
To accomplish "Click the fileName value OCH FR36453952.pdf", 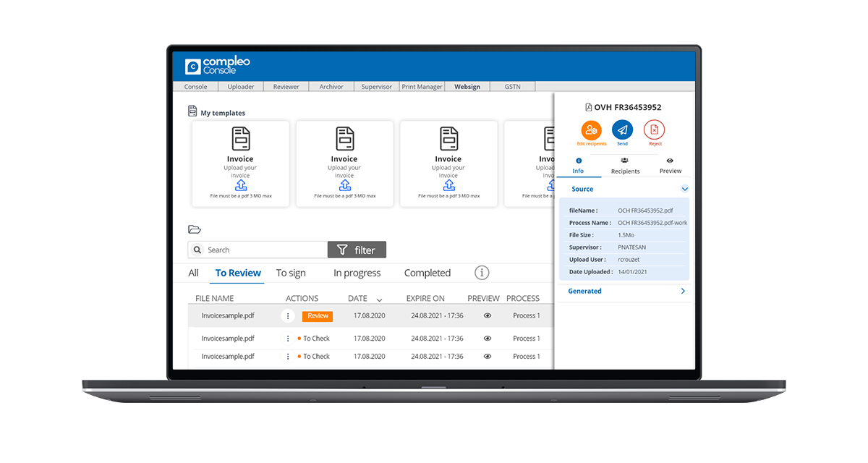I will [x=645, y=211].
